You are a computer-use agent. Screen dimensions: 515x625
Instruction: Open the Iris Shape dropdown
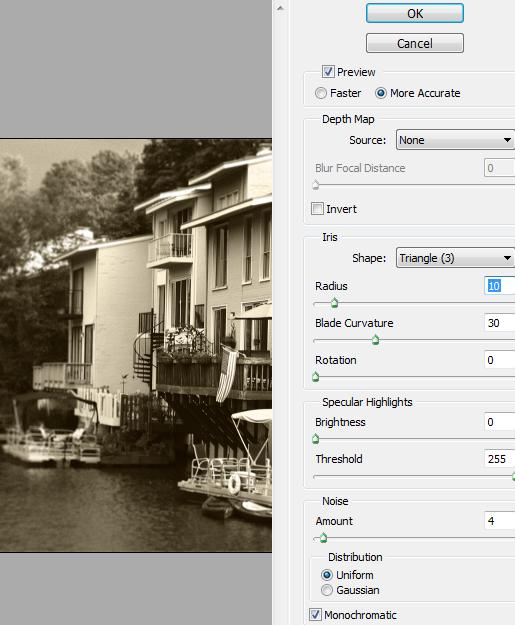click(455, 258)
